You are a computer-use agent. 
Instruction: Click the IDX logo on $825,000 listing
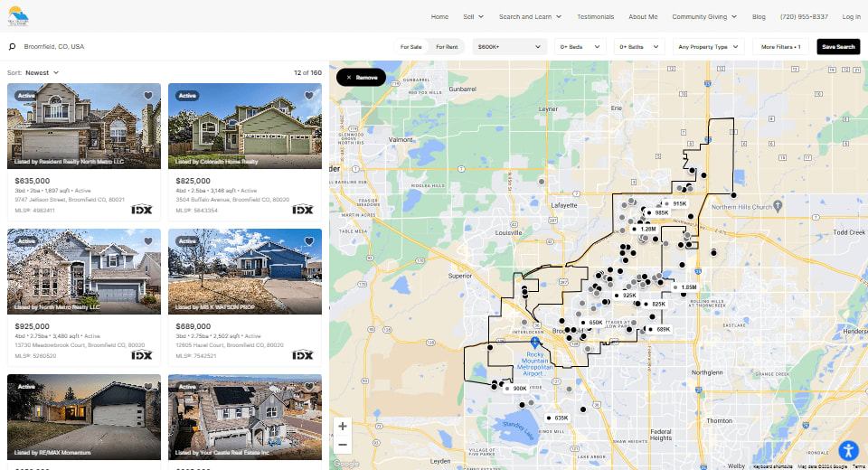pos(303,210)
